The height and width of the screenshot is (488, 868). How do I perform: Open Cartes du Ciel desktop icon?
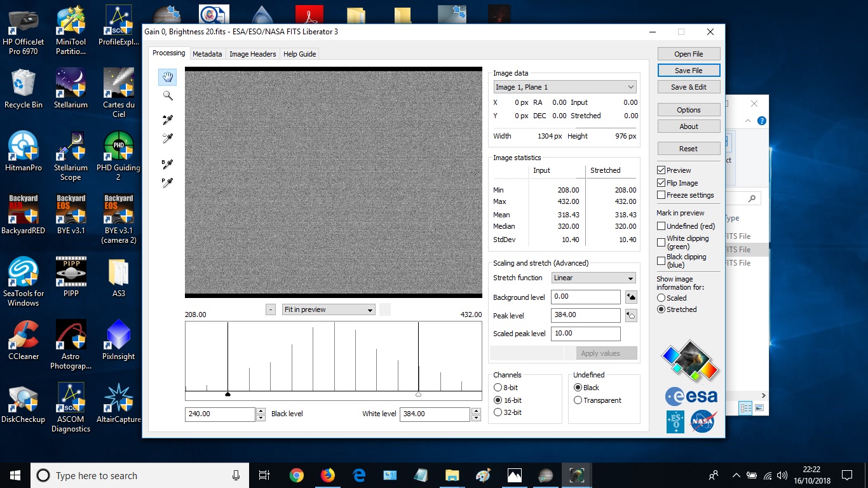118,93
